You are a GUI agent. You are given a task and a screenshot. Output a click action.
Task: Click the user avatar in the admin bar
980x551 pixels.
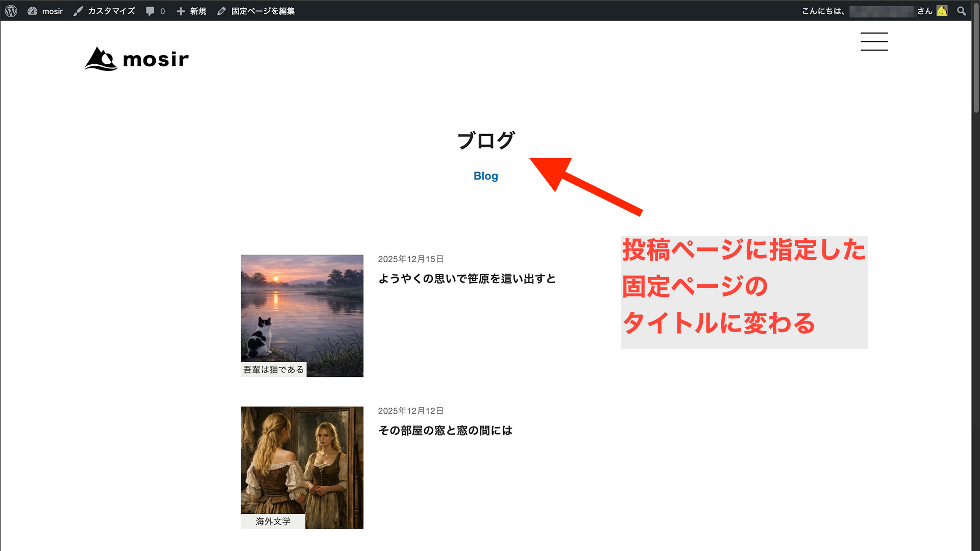point(942,10)
